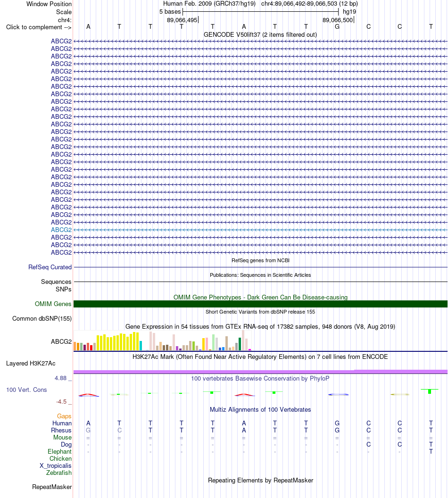Click the T base in the Dog row
This screenshot has width=448, height=498.
pos(431,445)
